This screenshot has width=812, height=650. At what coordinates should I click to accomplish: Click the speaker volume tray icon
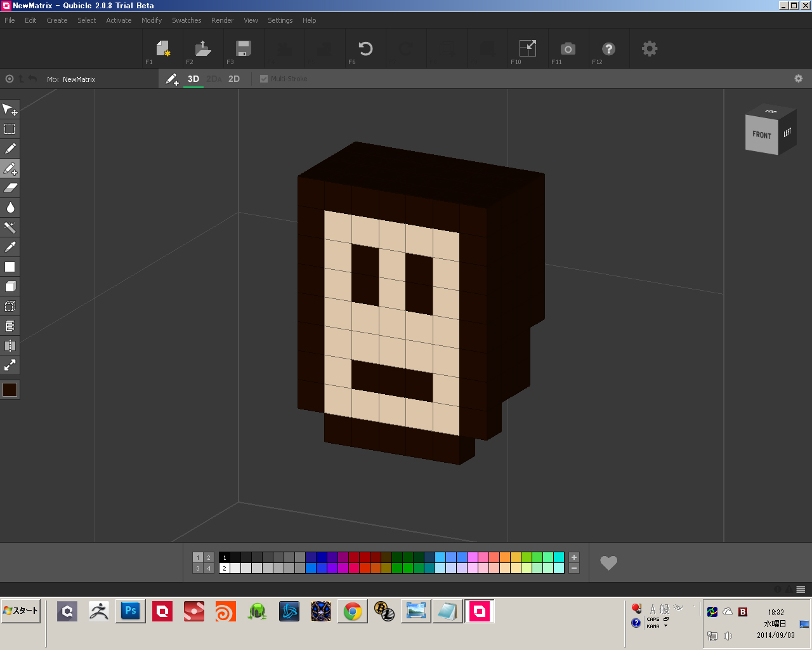tap(728, 636)
